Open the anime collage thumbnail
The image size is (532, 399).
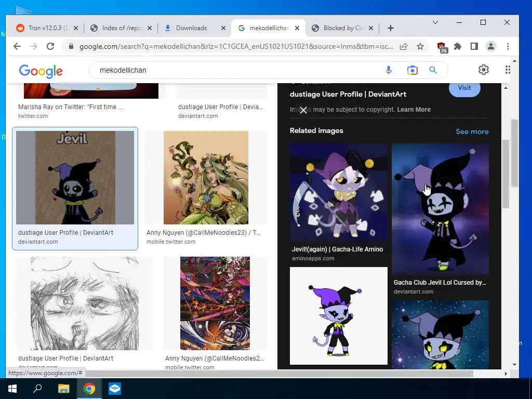pyautogui.click(x=215, y=303)
